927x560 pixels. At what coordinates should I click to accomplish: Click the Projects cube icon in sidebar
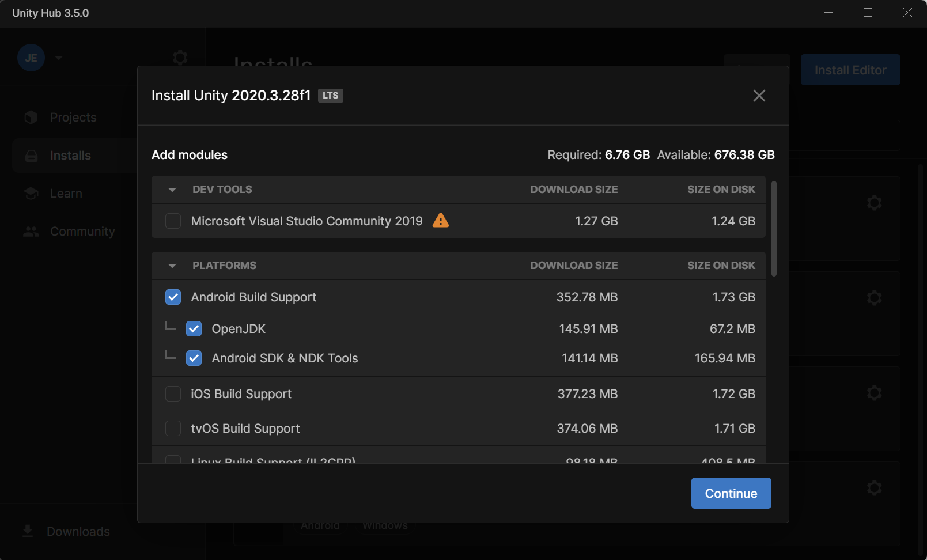tap(31, 118)
